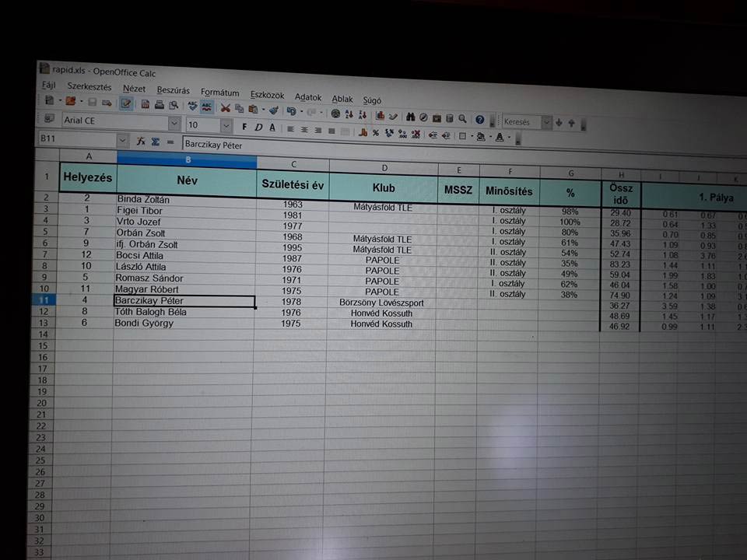Viewport: 747px width, 560px height.
Task: Open the font size dropdown showing 10
Action: pyautogui.click(x=226, y=125)
